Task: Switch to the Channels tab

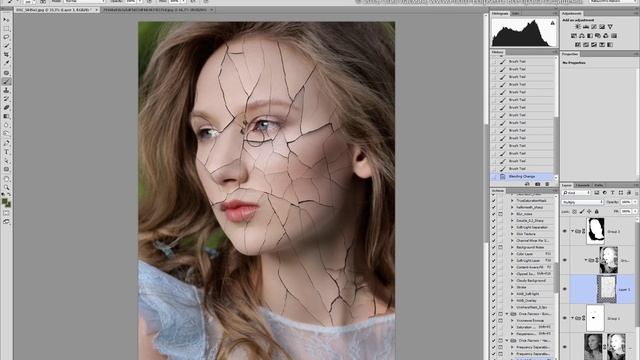Action: [x=582, y=185]
